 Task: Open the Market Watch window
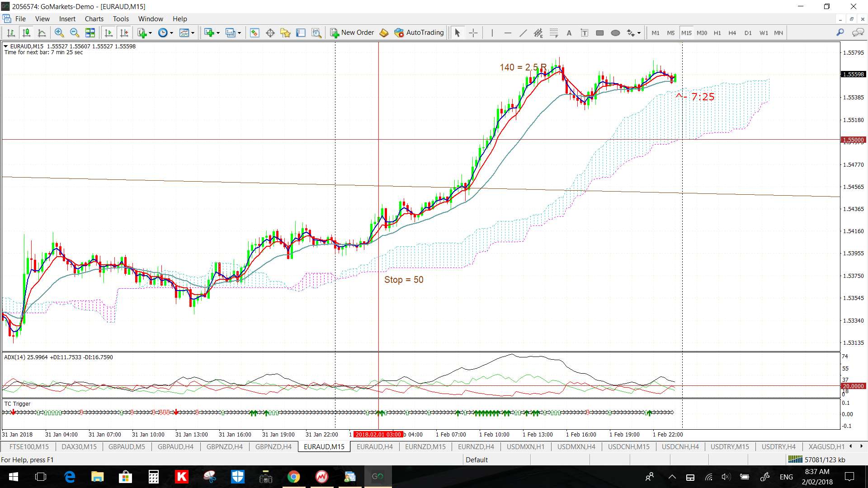255,33
